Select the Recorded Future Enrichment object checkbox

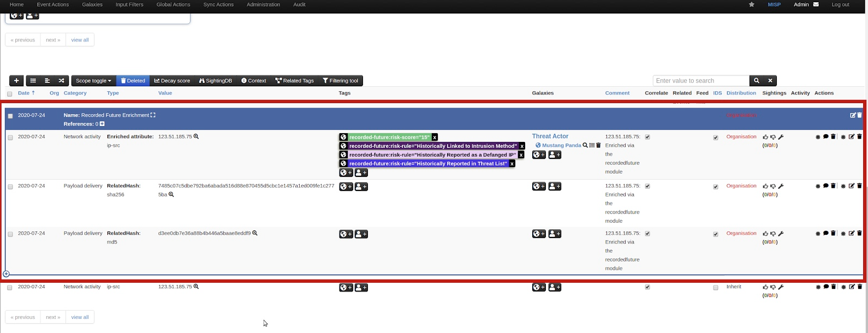coord(10,116)
